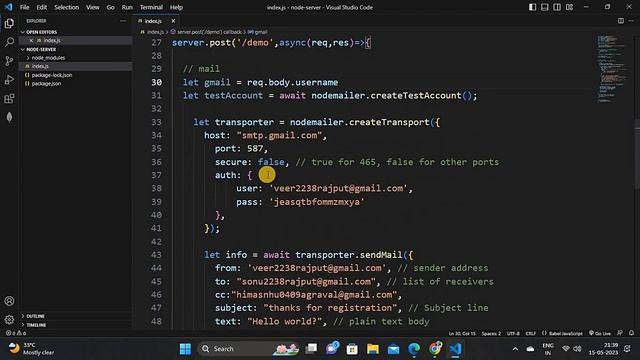This screenshot has height=360, width=640.
Task: Open Microsoft Store from the taskbar
Action: click(352, 349)
